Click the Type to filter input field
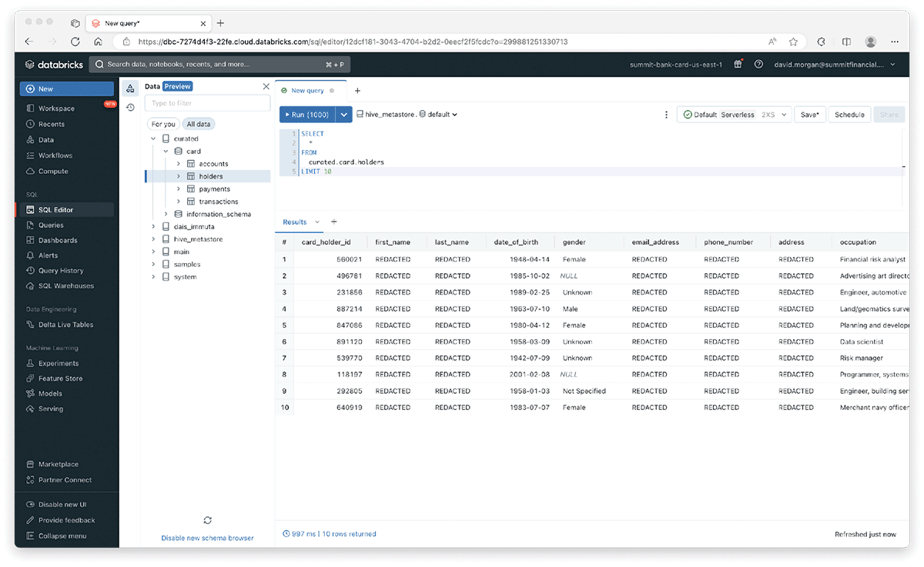Screen dimensions: 924x567 208,103
